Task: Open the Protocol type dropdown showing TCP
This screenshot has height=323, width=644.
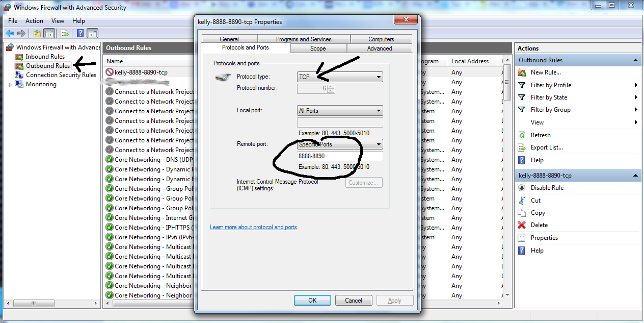Action: coord(340,77)
